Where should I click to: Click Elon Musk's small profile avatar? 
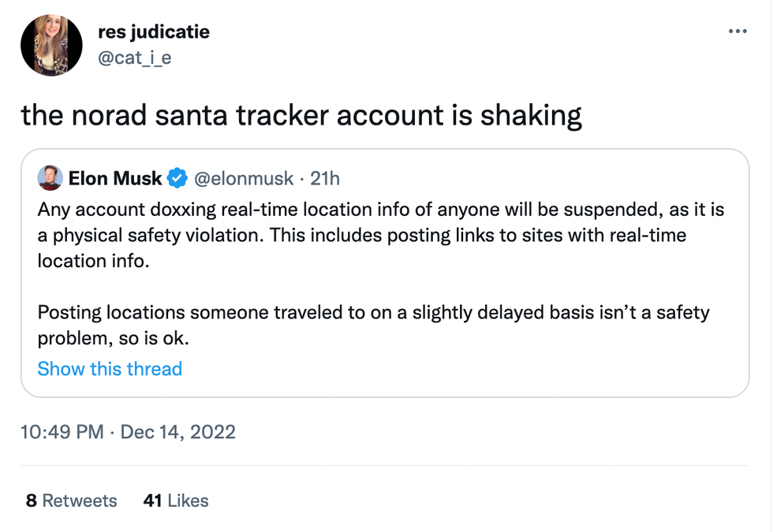pos(50,179)
